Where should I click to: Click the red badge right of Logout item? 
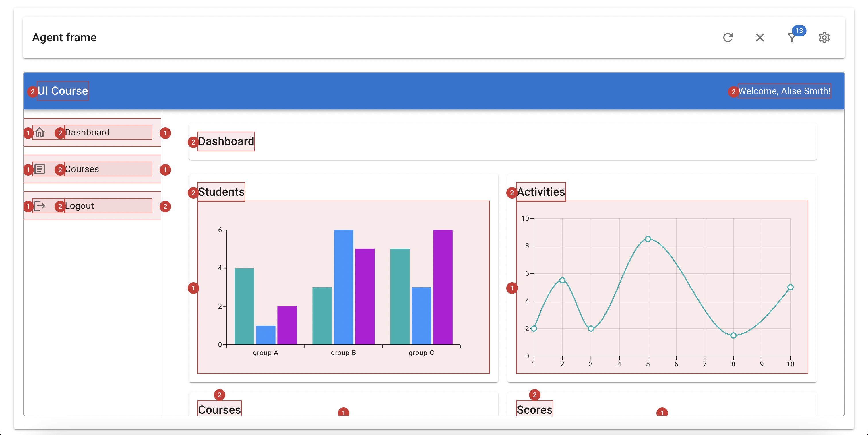pos(165,207)
